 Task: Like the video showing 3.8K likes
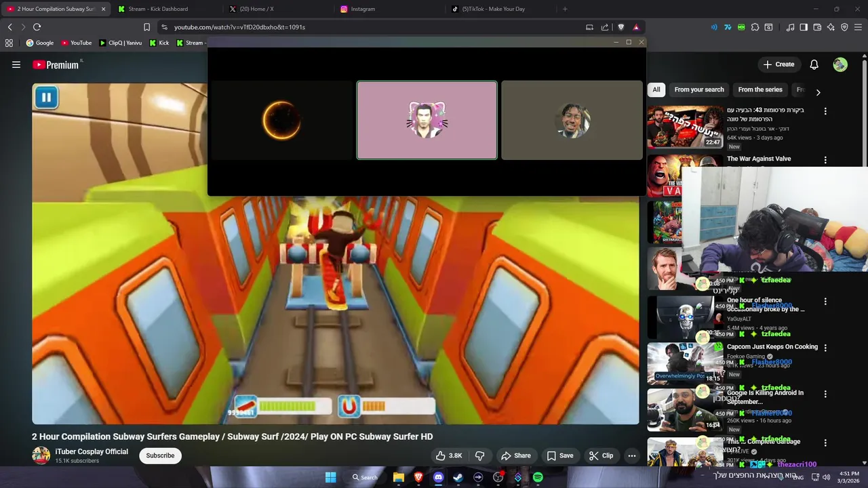tap(449, 455)
